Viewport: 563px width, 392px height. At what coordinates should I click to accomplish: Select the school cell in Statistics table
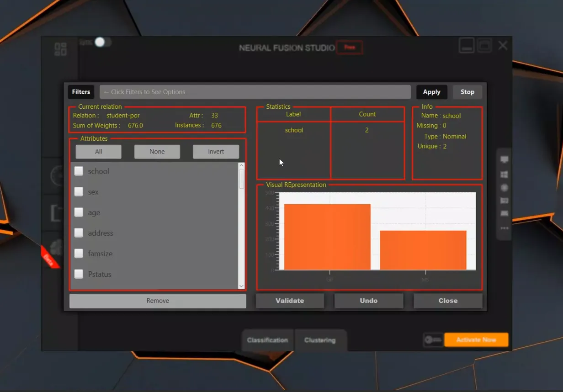[x=294, y=130]
